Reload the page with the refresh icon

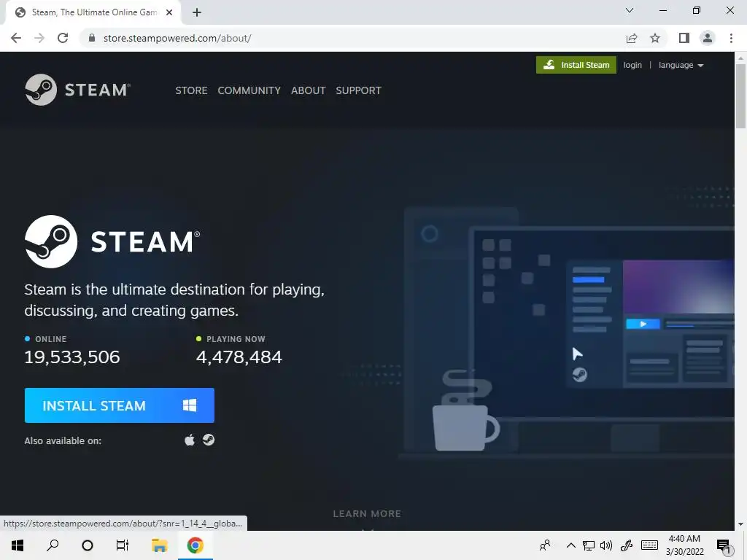(x=63, y=38)
